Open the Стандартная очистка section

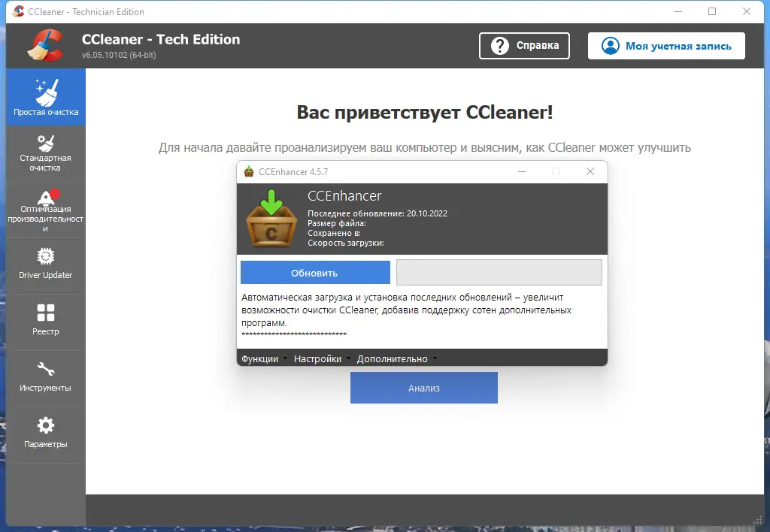pyautogui.click(x=46, y=153)
